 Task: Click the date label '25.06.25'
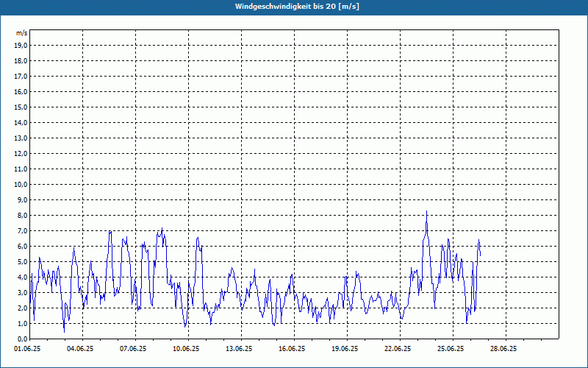(451, 349)
